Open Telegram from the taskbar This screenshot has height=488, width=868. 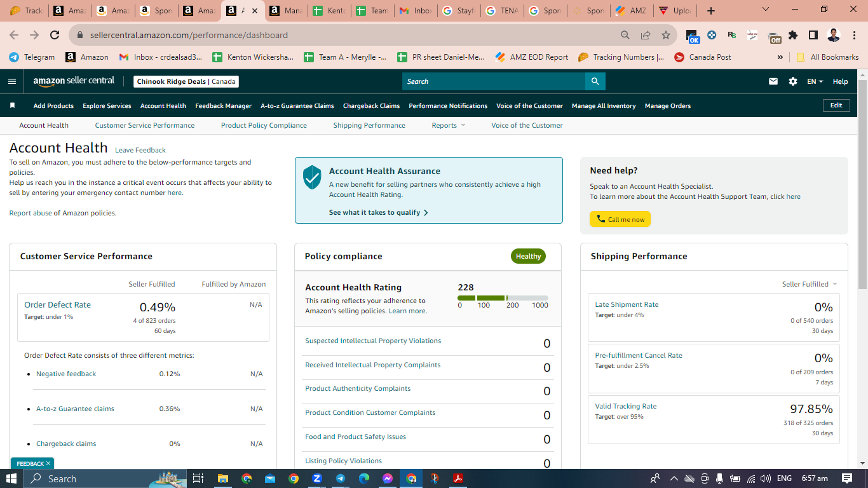coord(340,478)
